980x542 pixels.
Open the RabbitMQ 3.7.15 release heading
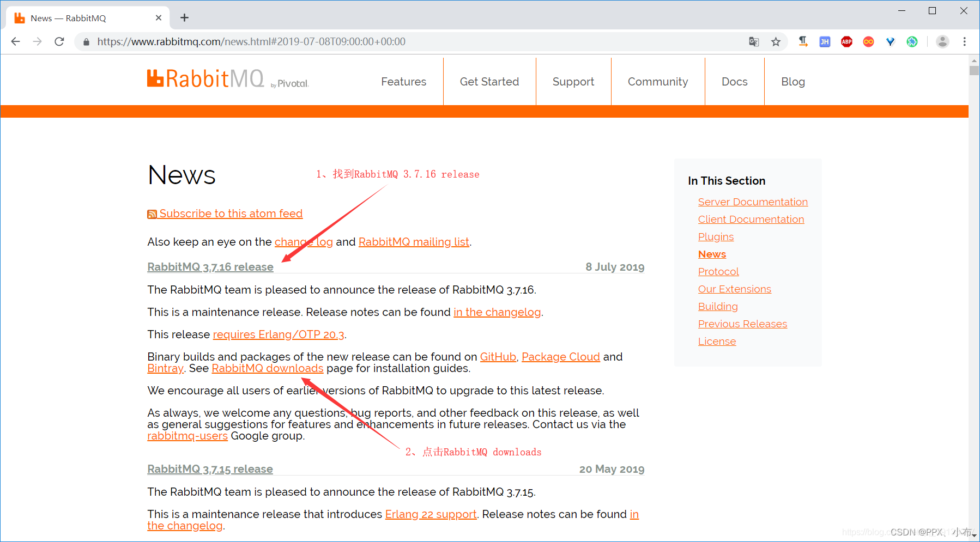point(210,469)
